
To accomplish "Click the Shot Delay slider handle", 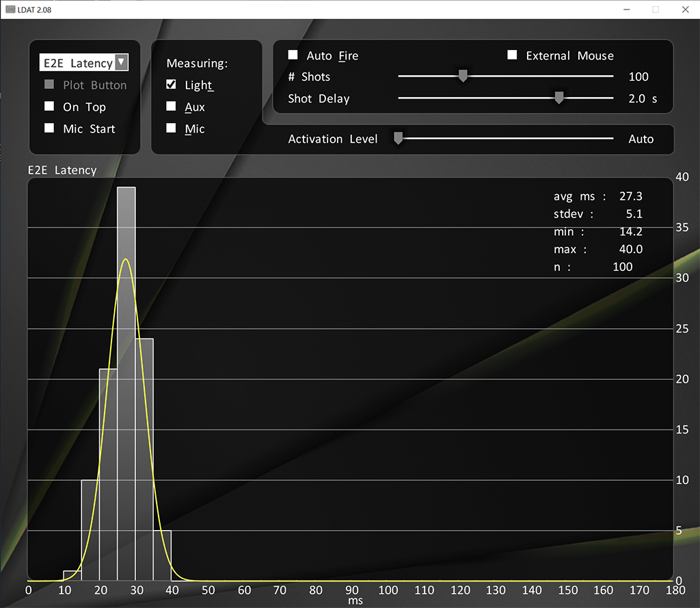I will tap(559, 98).
